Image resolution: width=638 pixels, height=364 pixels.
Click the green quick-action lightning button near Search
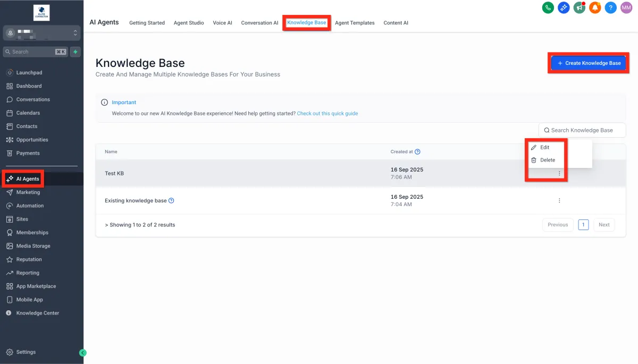[75, 52]
